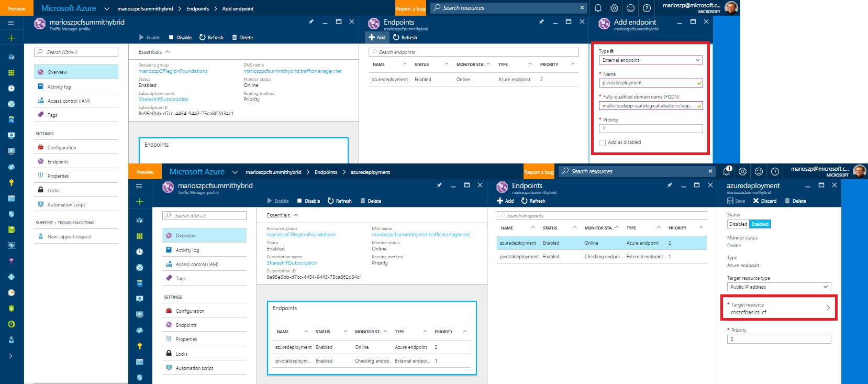Click Save in azuredeployment blade
The width and height of the screenshot is (868, 384).
pos(736,201)
